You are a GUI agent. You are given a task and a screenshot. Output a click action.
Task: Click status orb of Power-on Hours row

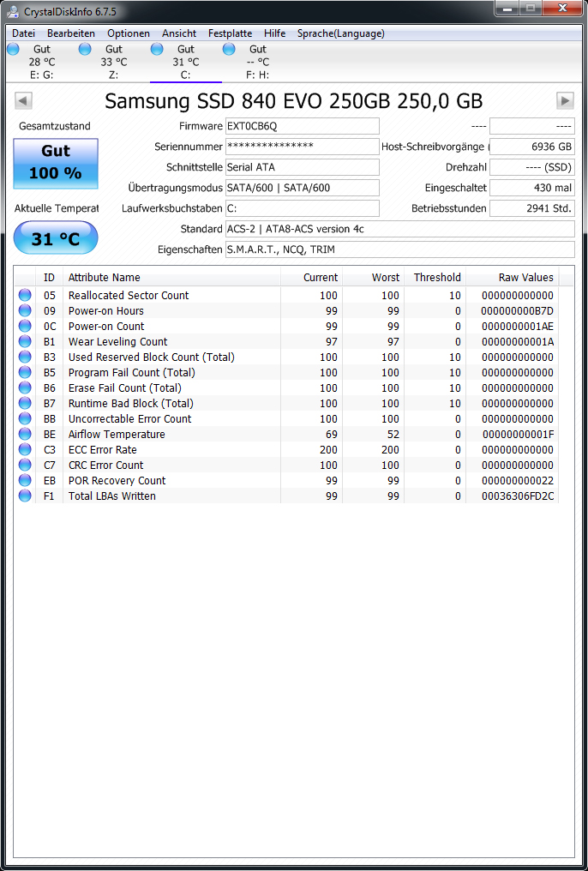tap(25, 310)
